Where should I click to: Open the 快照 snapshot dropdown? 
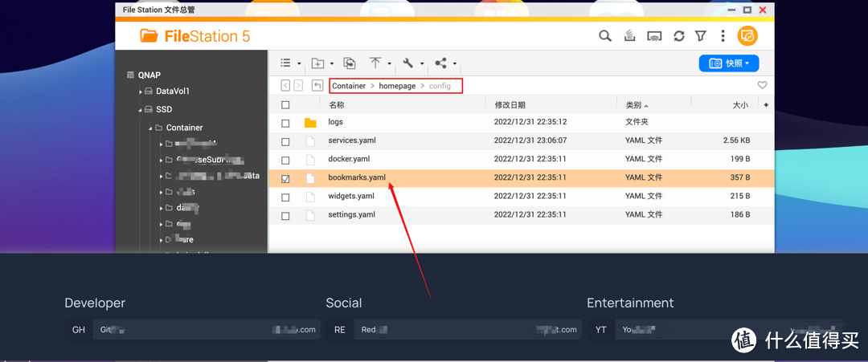click(729, 63)
